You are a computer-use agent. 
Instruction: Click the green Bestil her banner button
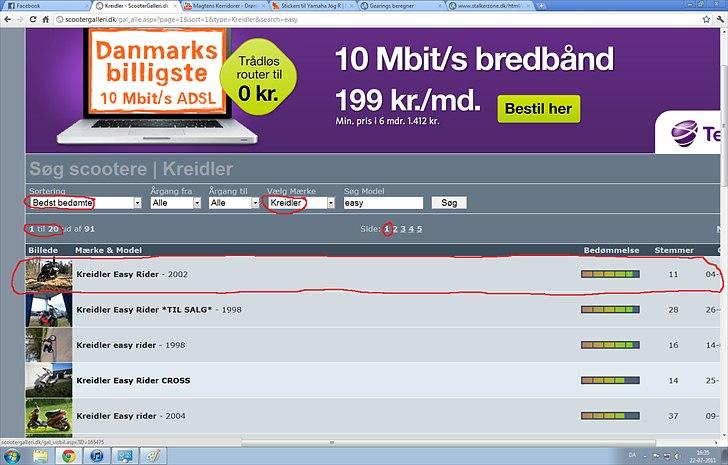click(538, 108)
